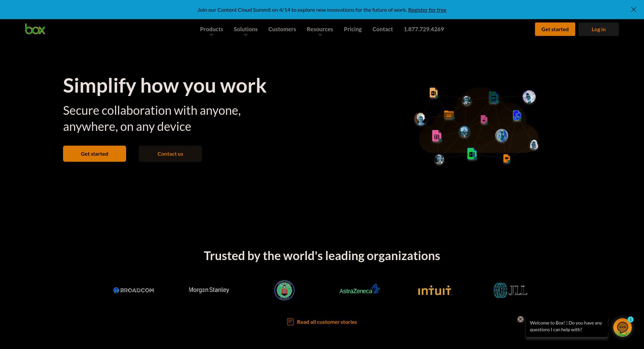
Task: Click the Intuit logo
Action: (x=435, y=291)
